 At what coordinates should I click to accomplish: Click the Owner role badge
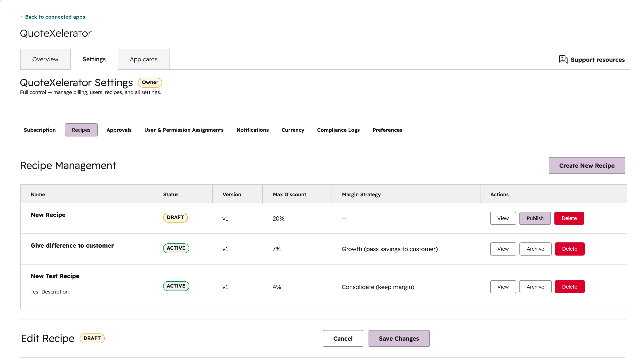[150, 83]
